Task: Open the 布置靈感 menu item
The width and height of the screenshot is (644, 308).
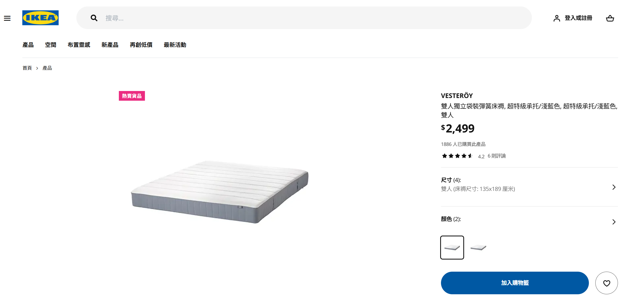Action: [x=79, y=45]
